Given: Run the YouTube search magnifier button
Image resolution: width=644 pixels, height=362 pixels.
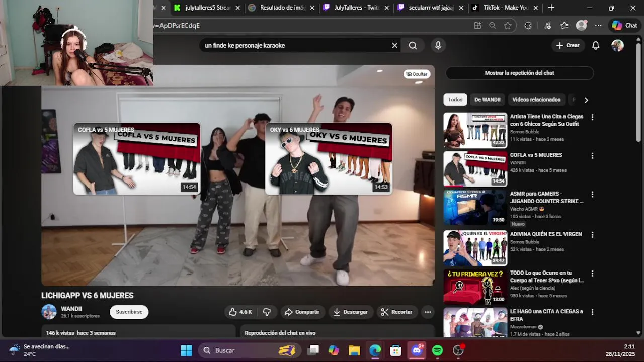Looking at the screenshot, I should point(413,45).
